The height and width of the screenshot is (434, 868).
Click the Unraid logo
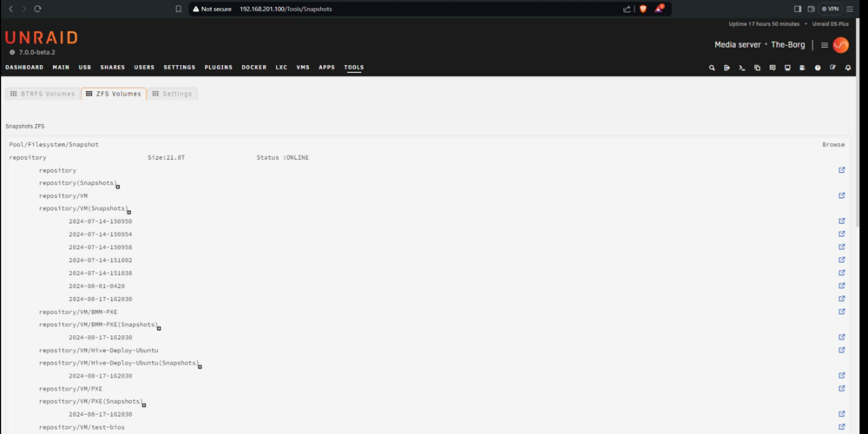(x=42, y=37)
